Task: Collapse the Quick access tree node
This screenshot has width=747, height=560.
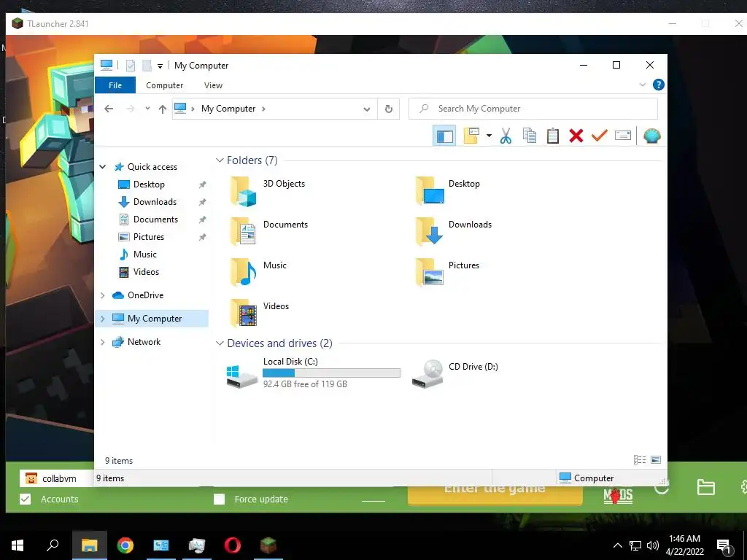Action: coord(102,167)
